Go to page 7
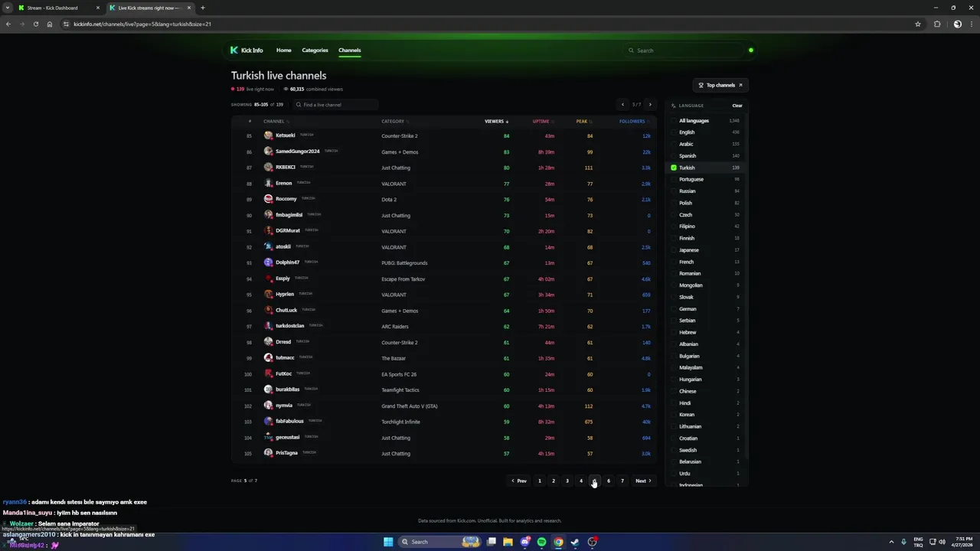The height and width of the screenshot is (551, 980). tap(622, 481)
